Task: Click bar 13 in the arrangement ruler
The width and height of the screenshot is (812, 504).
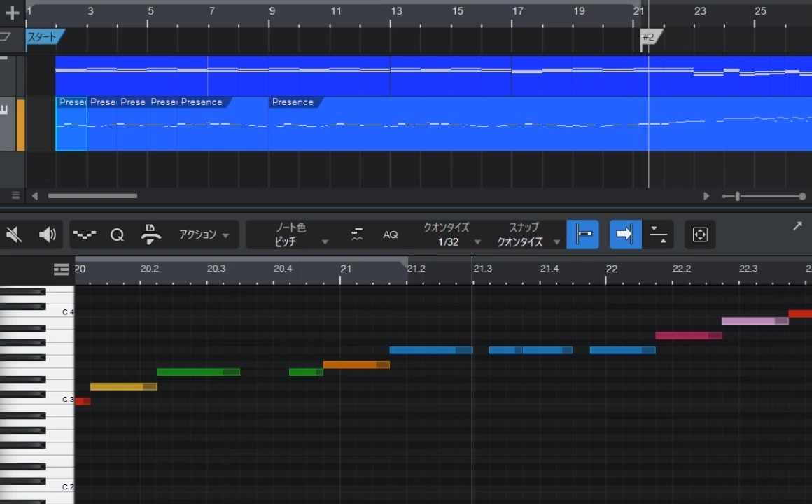Action: click(x=396, y=11)
